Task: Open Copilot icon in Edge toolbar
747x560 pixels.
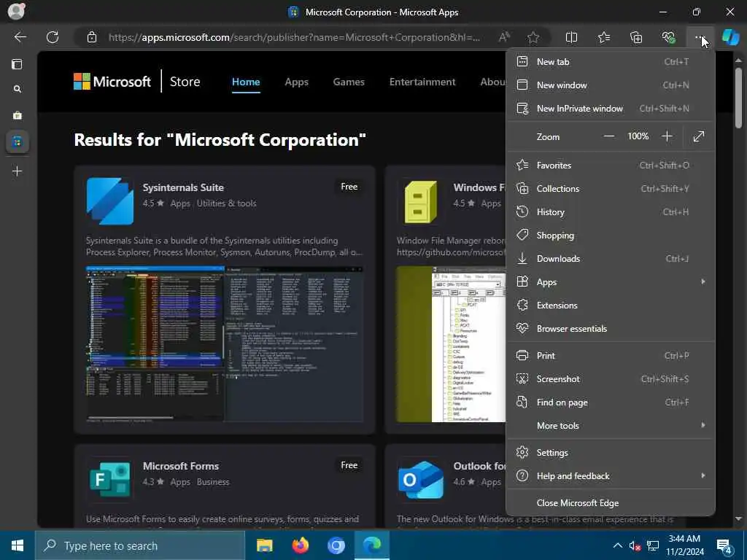Action: 730,37
